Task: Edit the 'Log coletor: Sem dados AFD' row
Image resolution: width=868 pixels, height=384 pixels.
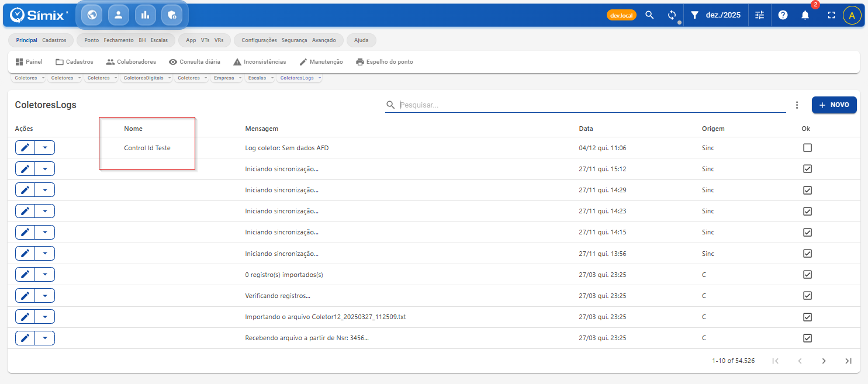Action: [25, 148]
